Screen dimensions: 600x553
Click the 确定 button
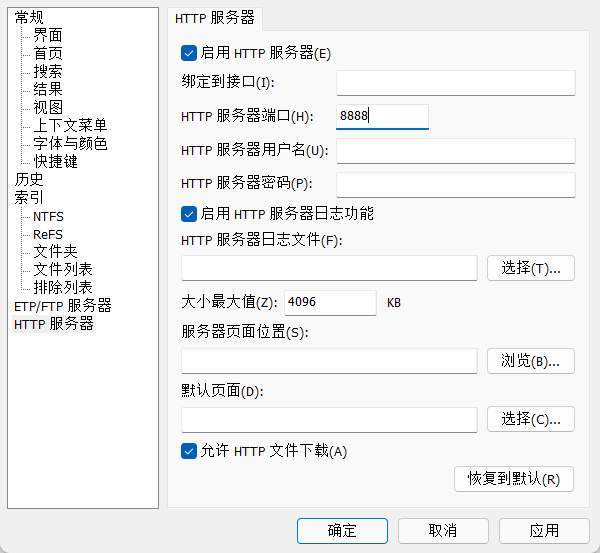point(342,530)
